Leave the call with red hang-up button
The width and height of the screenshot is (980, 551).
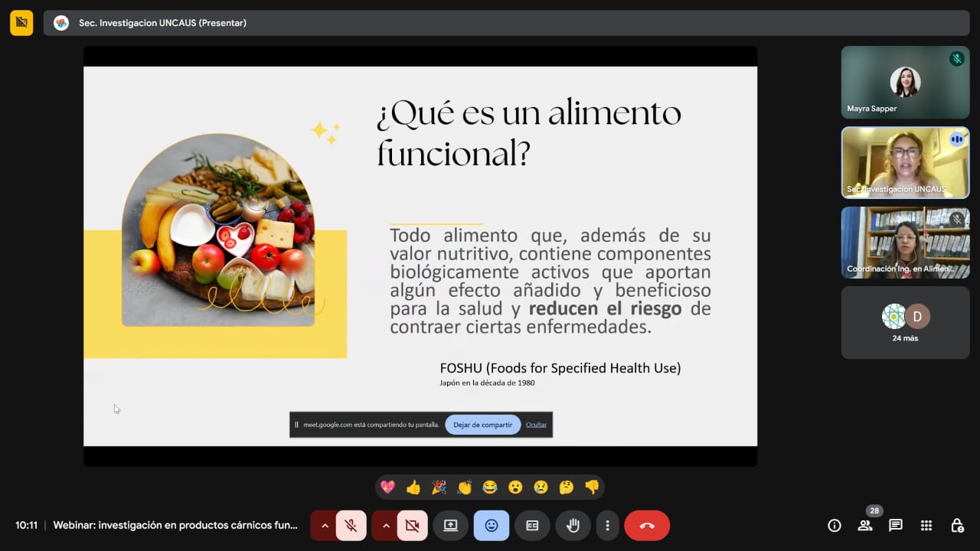[647, 526]
